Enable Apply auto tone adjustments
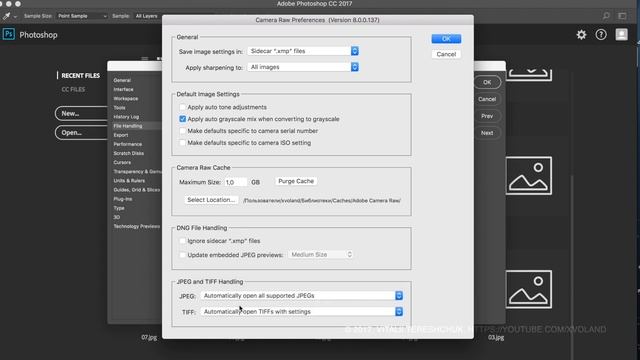The image size is (640, 360). pos(182,107)
